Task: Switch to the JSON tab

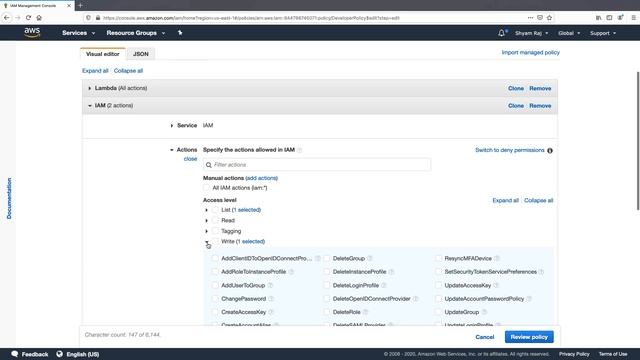Action: pyautogui.click(x=141, y=54)
